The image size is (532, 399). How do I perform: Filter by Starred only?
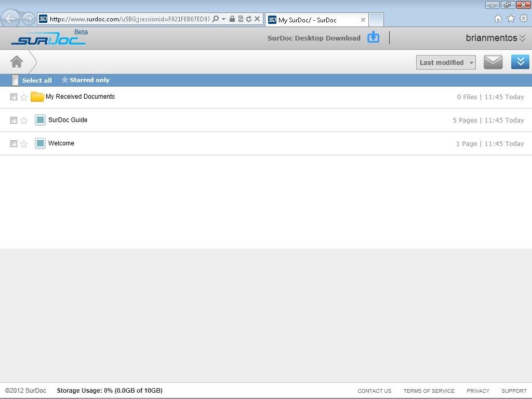pos(86,80)
